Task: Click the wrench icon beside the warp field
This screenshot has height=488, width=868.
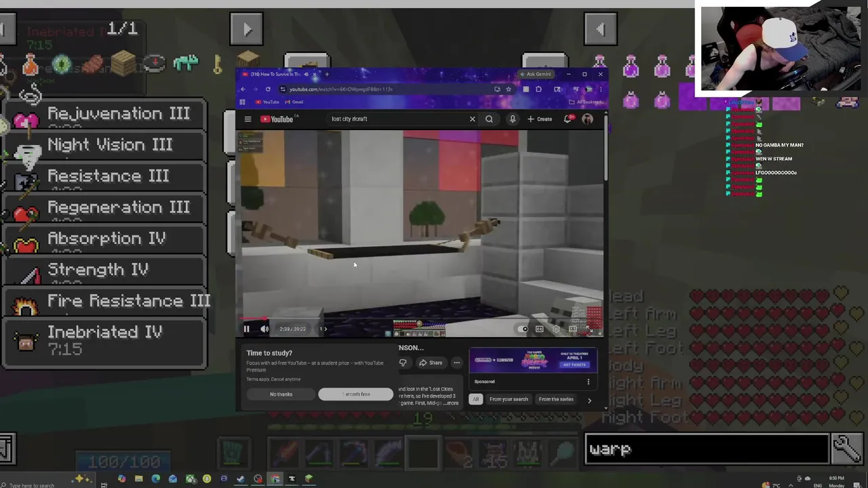Action: pyautogui.click(x=847, y=449)
